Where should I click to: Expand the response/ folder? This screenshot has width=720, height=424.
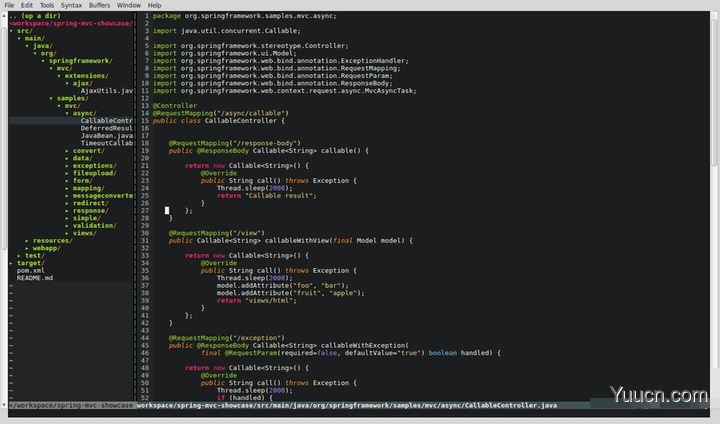(x=87, y=211)
